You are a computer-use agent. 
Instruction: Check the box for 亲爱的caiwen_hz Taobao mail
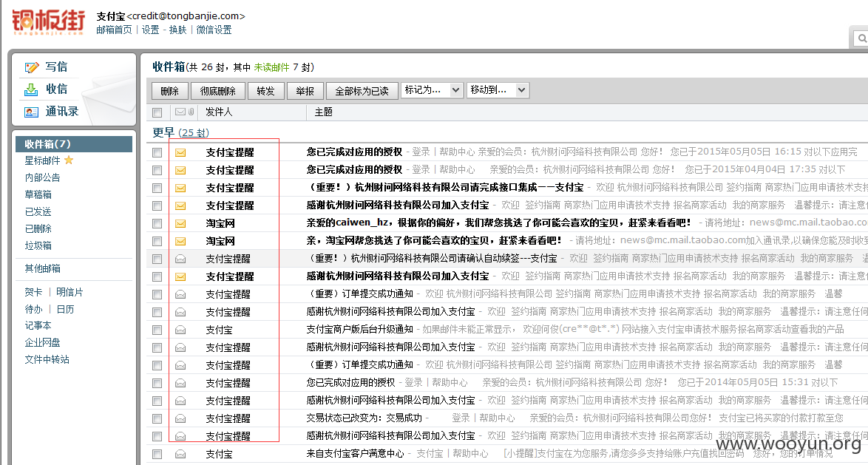tap(157, 223)
